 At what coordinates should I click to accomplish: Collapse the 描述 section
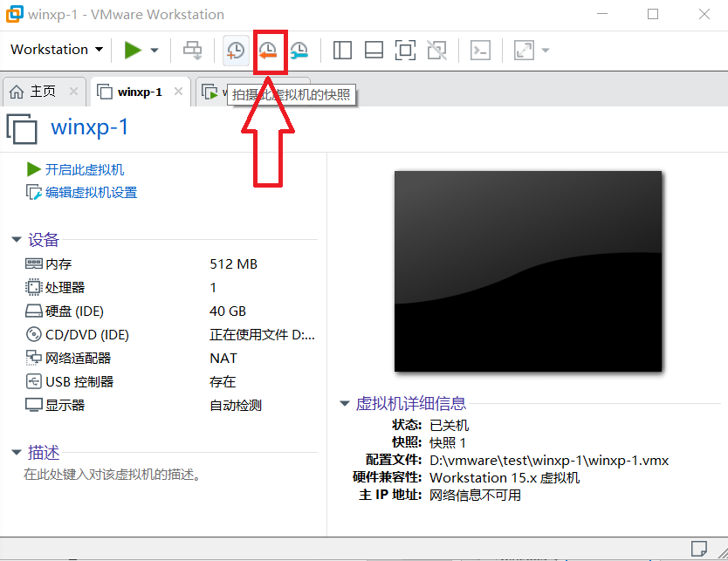[17, 452]
